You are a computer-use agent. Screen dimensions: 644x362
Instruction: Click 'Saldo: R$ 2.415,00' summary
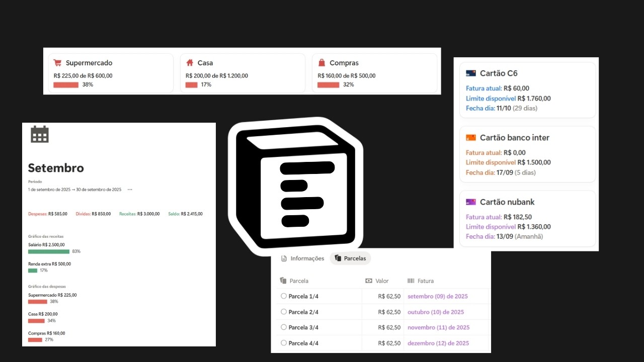tap(185, 214)
